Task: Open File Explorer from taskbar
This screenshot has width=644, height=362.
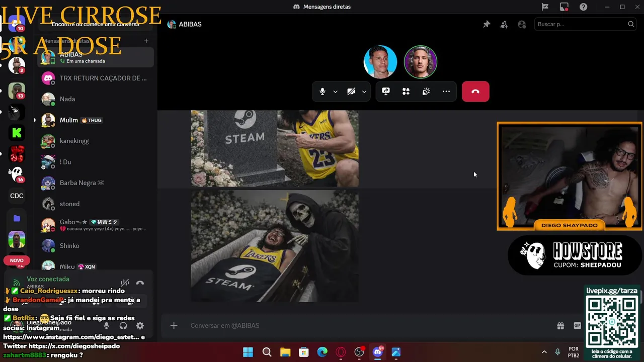Action: 285,352
